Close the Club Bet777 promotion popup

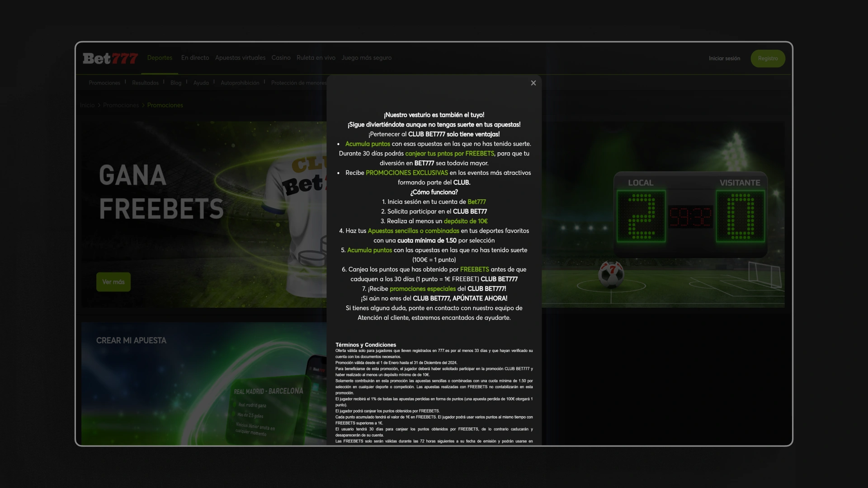click(533, 83)
